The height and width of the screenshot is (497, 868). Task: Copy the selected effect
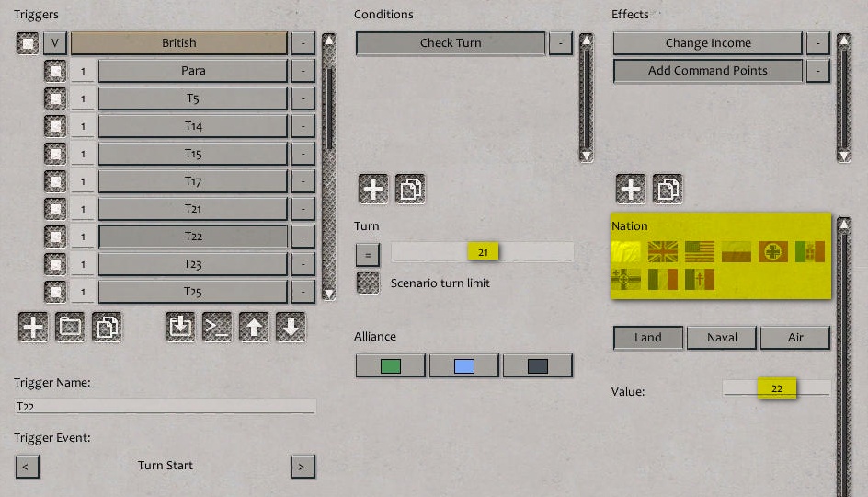[668, 189]
